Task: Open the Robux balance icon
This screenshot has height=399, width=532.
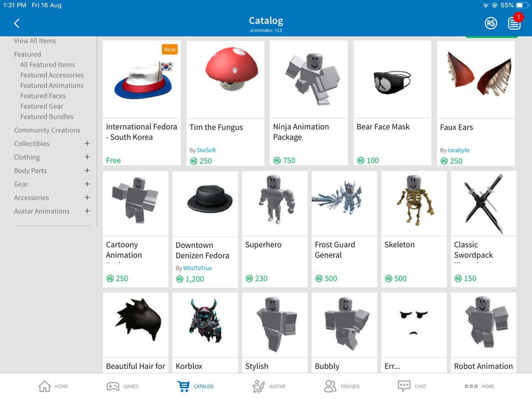Action: (491, 23)
